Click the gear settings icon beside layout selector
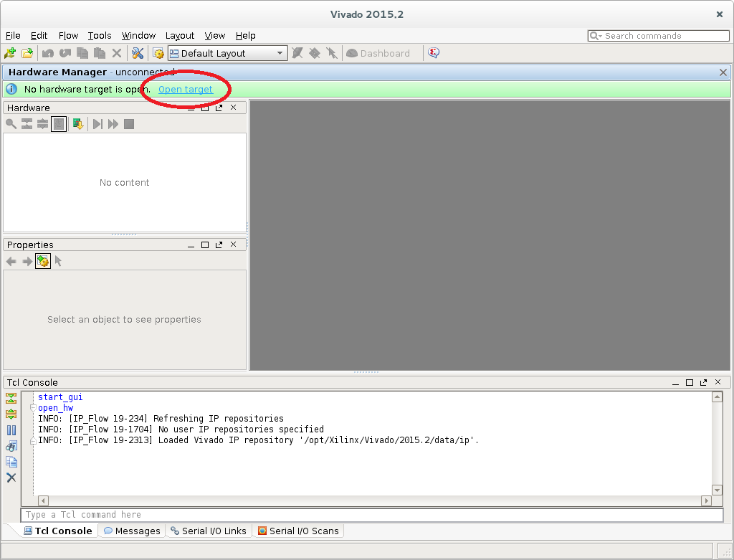The height and width of the screenshot is (560, 734). click(158, 53)
